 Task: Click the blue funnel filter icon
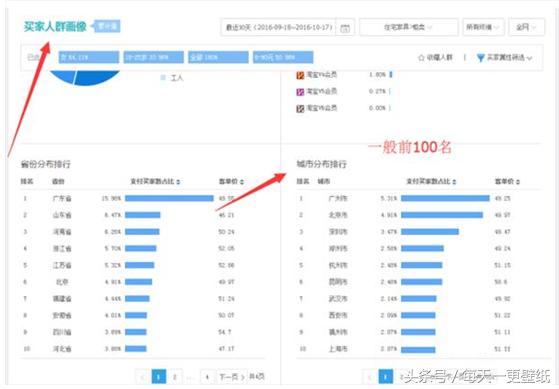point(481,57)
